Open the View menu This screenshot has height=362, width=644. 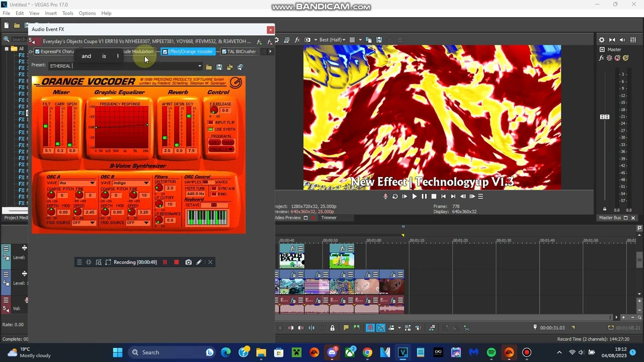[34, 13]
